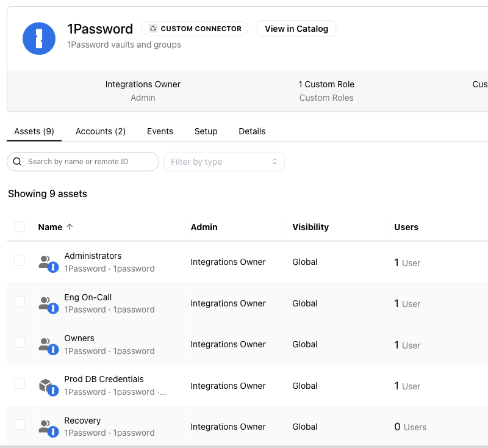Click the Visibility column header
Viewport: 488px width, 448px height.
310,227
